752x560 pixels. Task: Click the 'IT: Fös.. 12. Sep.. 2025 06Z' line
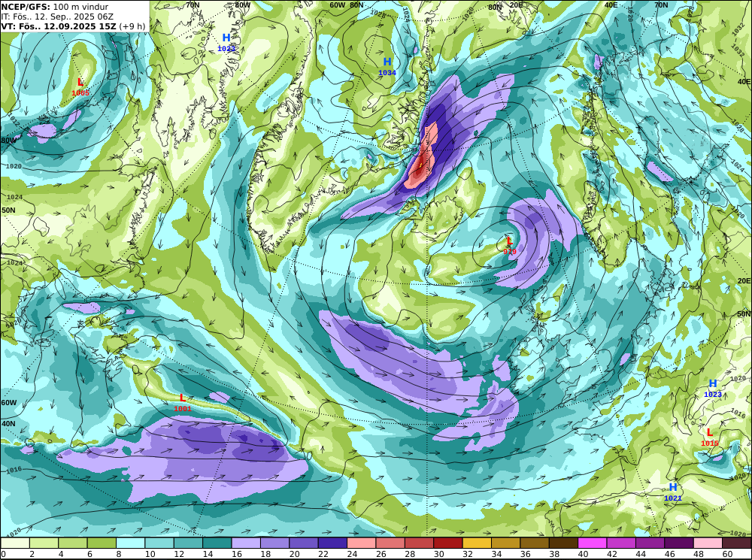point(57,17)
